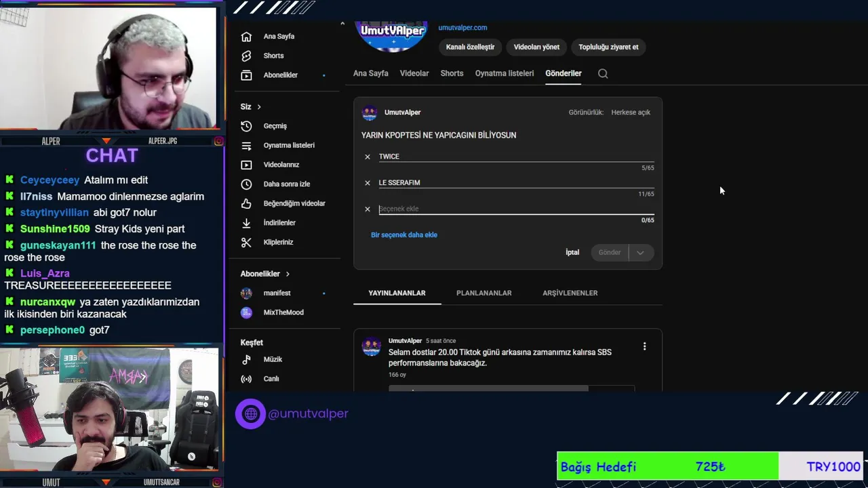Select the PLANLANANLAR tab
The width and height of the screenshot is (868, 488).
484,293
